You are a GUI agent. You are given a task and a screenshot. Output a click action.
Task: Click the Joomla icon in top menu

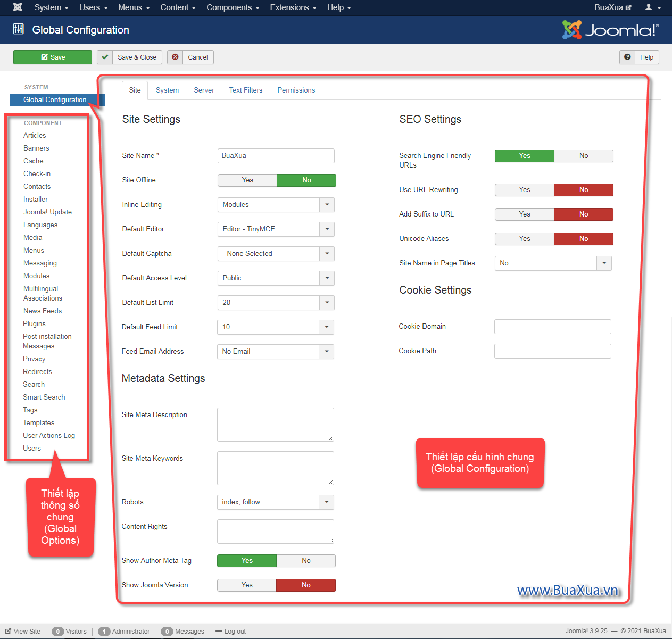click(x=18, y=7)
